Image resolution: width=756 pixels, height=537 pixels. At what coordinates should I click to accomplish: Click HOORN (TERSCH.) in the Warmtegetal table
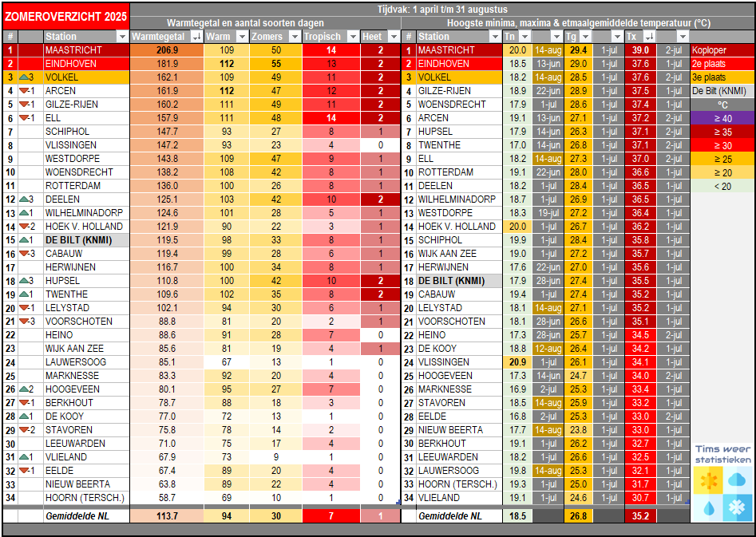click(x=85, y=497)
